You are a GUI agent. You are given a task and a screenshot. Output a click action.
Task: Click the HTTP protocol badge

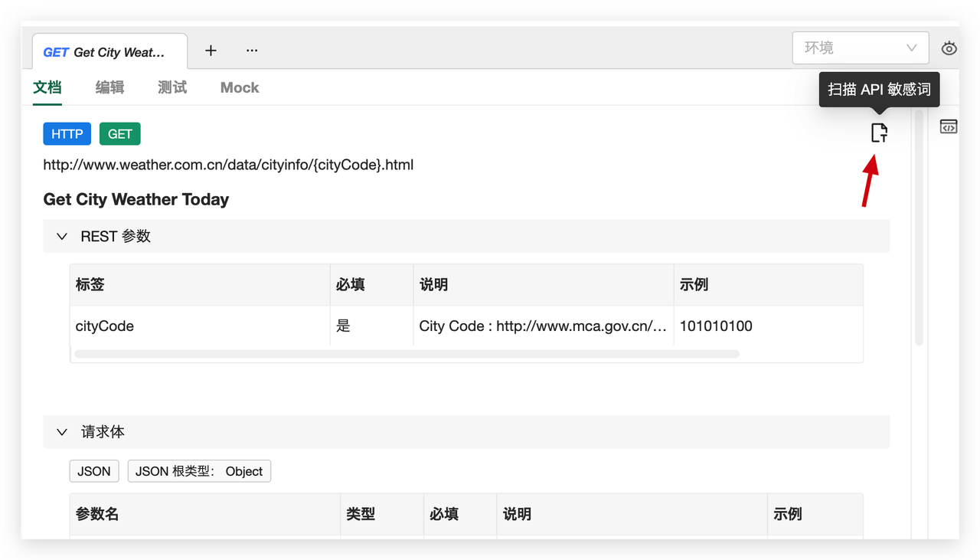[67, 133]
